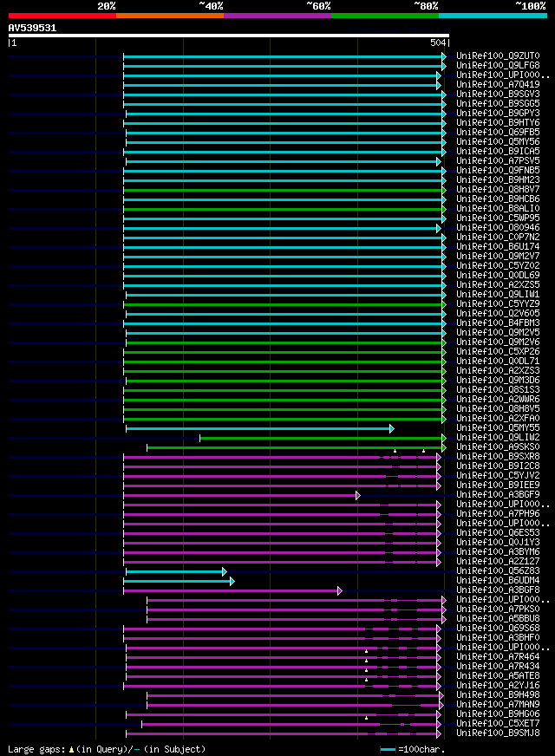
Task: Click the purple ~60% identity legend bar
Action: coord(277,16)
